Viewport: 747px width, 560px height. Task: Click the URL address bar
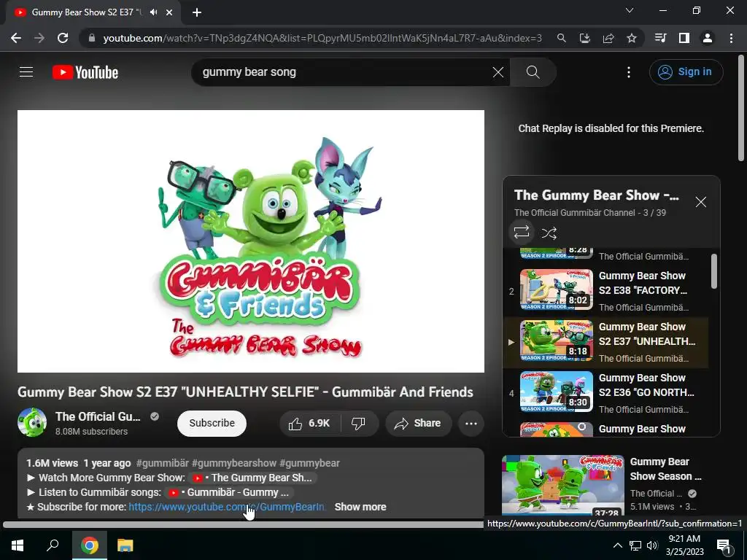(x=322, y=38)
